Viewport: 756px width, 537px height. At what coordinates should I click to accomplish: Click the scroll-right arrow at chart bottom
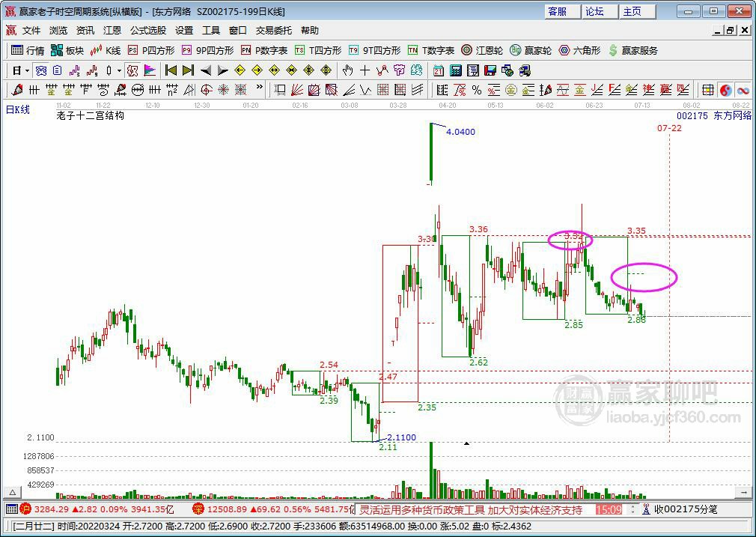point(743,493)
